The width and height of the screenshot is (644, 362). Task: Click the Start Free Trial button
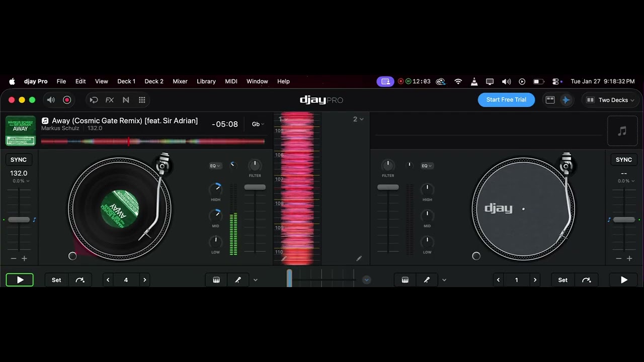[506, 100]
